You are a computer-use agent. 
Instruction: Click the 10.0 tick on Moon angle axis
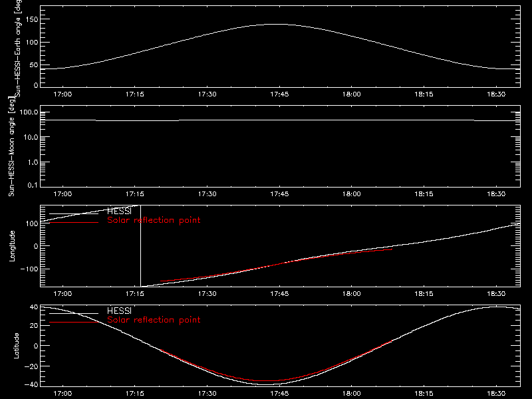click(x=31, y=137)
